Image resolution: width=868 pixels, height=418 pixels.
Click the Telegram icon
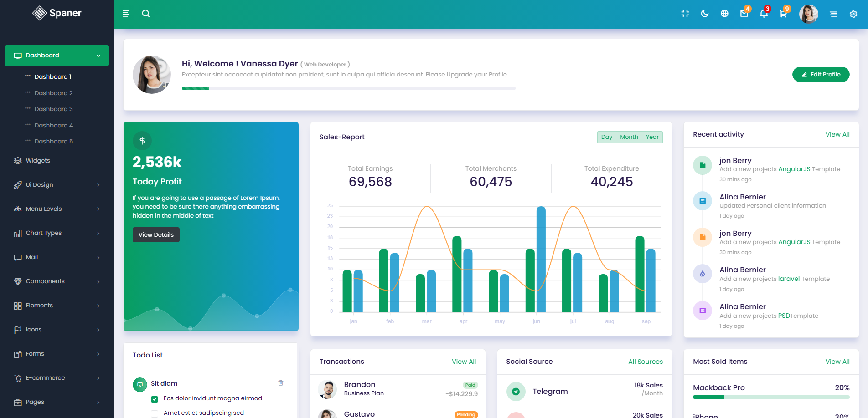[x=516, y=392]
